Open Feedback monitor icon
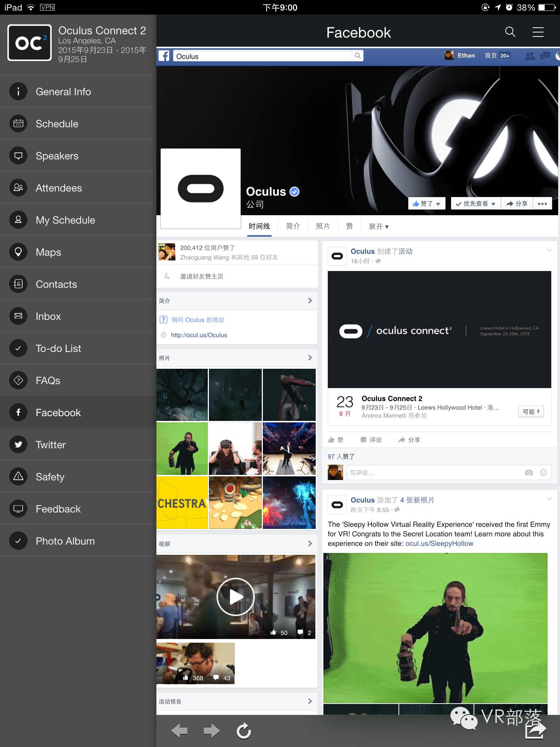Screen dimensions: 560x747 [18, 509]
